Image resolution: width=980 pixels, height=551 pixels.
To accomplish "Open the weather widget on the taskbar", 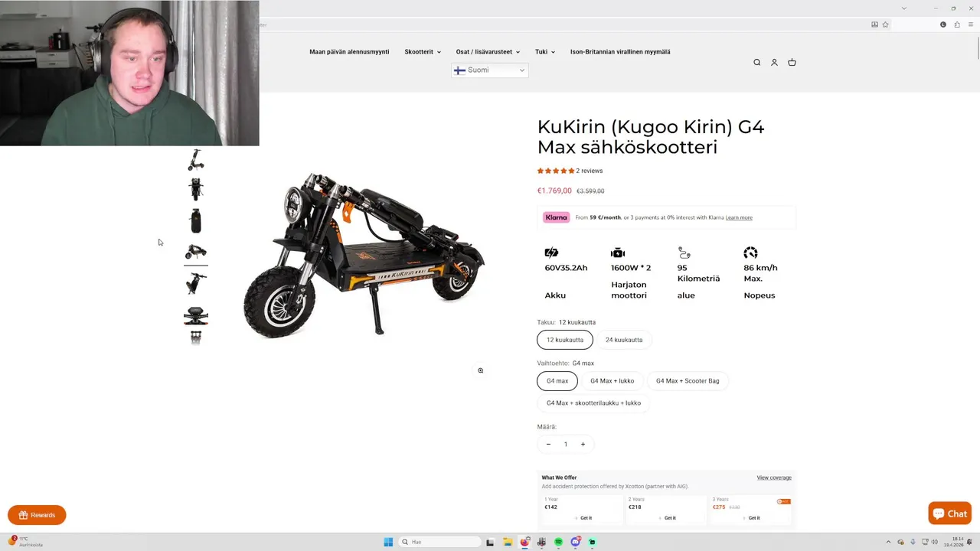I will (x=26, y=542).
